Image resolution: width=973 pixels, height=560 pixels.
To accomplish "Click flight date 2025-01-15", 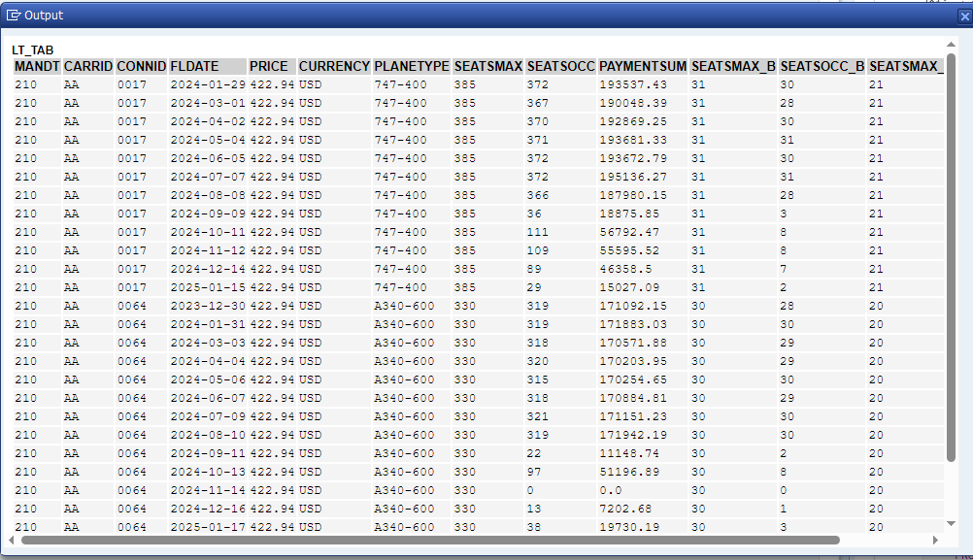I will point(208,287).
